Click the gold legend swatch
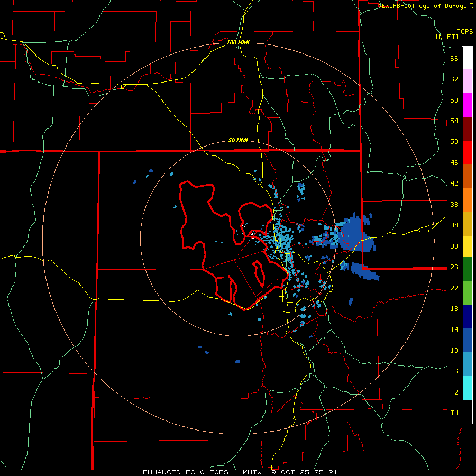This screenshot has width=476, height=476. pyautogui.click(x=467, y=224)
